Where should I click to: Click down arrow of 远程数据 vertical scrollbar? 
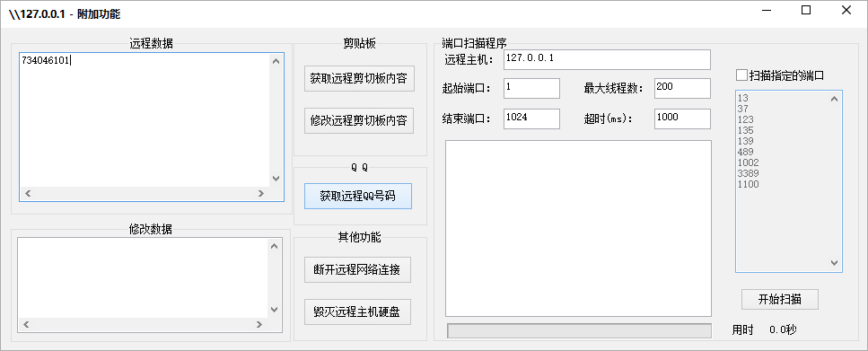click(x=276, y=179)
